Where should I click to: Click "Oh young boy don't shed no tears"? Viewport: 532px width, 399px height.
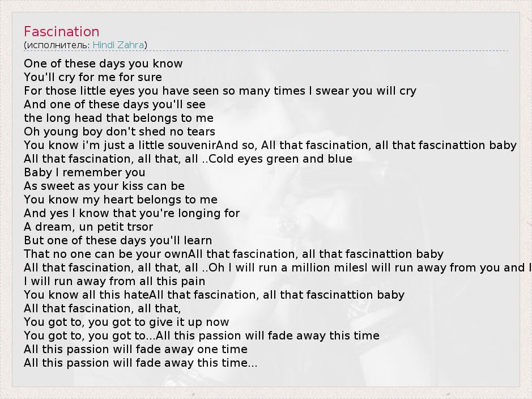(x=120, y=131)
